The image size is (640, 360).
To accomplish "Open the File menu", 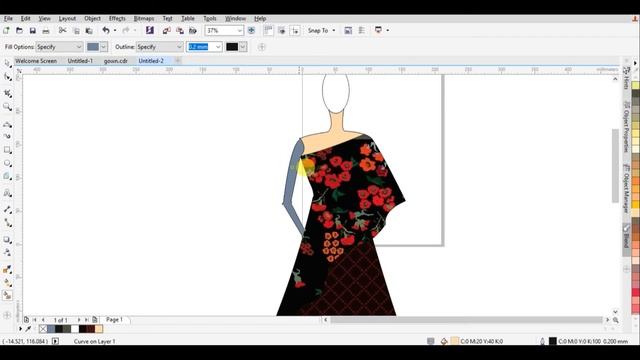I will point(8,19).
